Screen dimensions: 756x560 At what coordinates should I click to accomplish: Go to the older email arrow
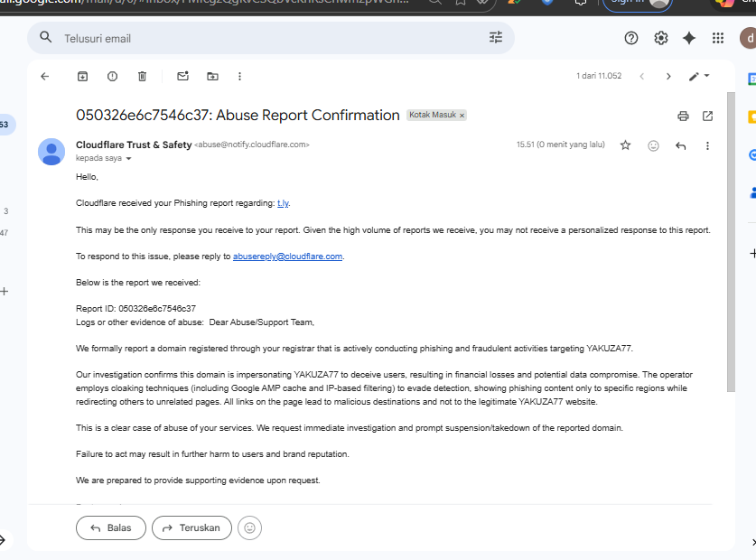tap(668, 76)
